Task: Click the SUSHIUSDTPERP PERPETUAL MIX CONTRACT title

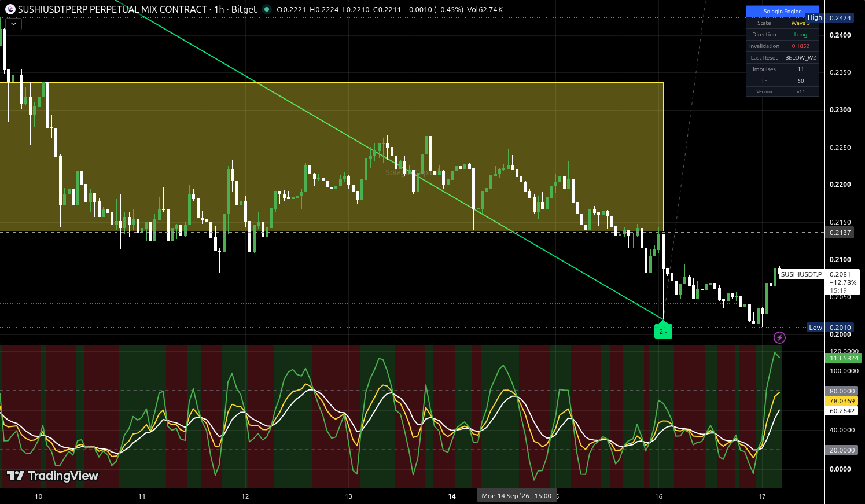Action: 112,9
